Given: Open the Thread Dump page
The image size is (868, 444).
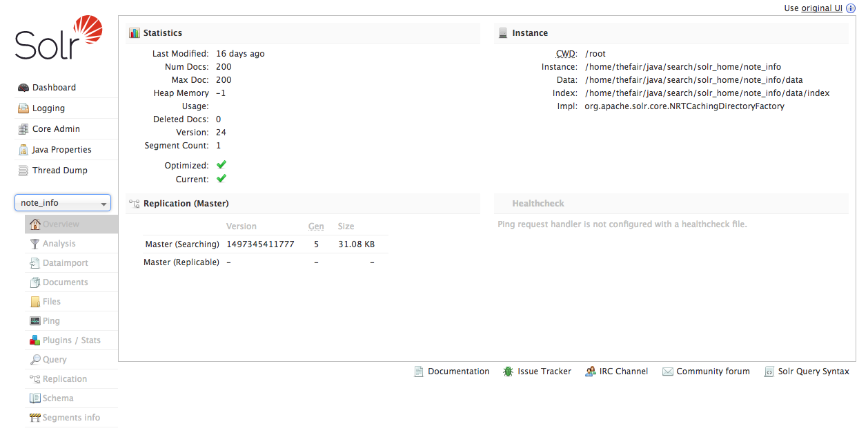Looking at the screenshot, I should (66, 171).
